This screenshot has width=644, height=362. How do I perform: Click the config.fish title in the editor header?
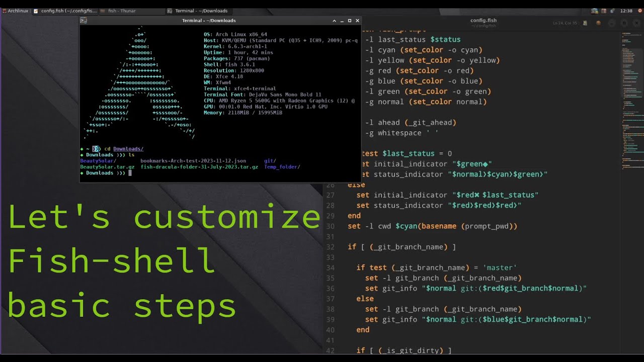click(x=484, y=21)
